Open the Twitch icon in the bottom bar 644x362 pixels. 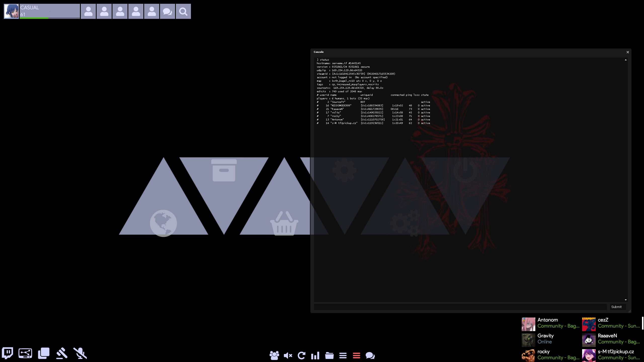pyautogui.click(x=8, y=353)
